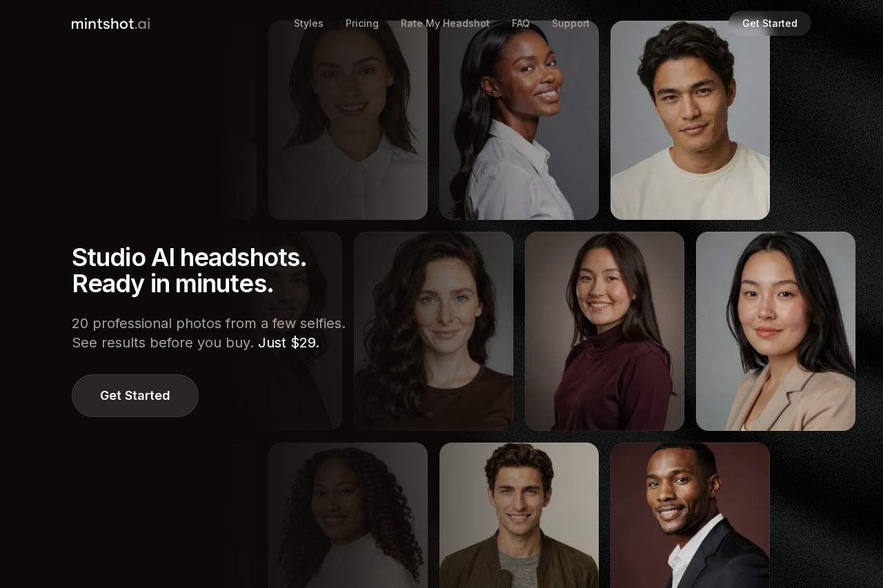Go to the Pricing page
This screenshot has width=883, height=588.
click(x=362, y=23)
